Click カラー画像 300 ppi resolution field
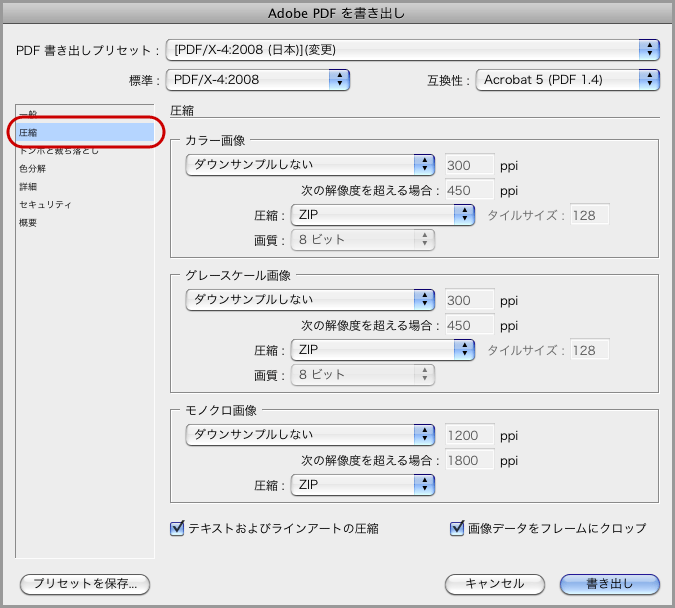675x608 pixels. tap(469, 165)
